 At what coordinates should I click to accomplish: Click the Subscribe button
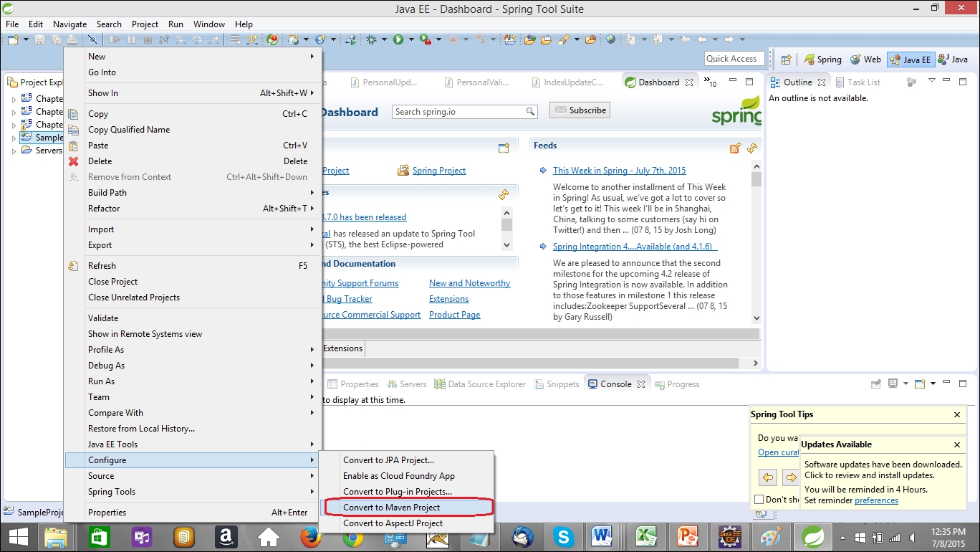click(580, 110)
